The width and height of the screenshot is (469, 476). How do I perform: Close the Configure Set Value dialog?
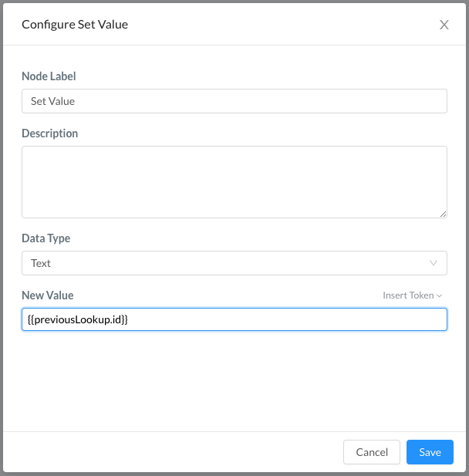coord(444,25)
